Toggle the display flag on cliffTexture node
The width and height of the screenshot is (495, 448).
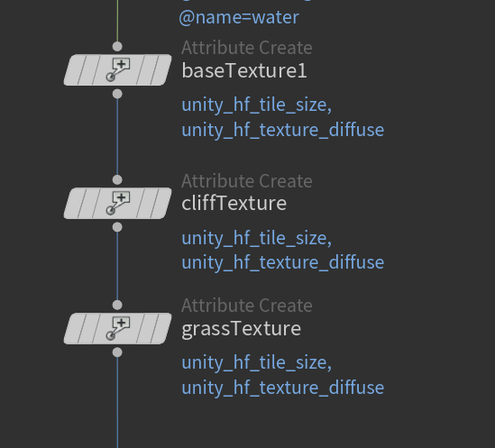[x=163, y=203]
